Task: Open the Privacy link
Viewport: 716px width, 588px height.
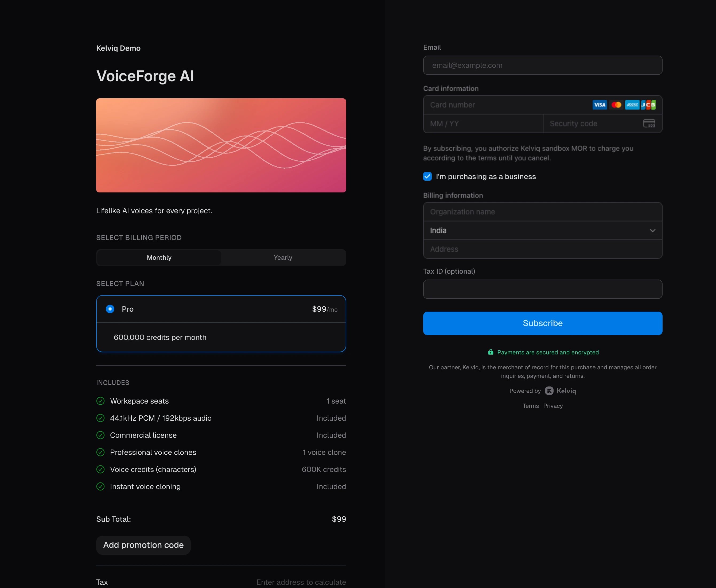Action: coord(553,406)
